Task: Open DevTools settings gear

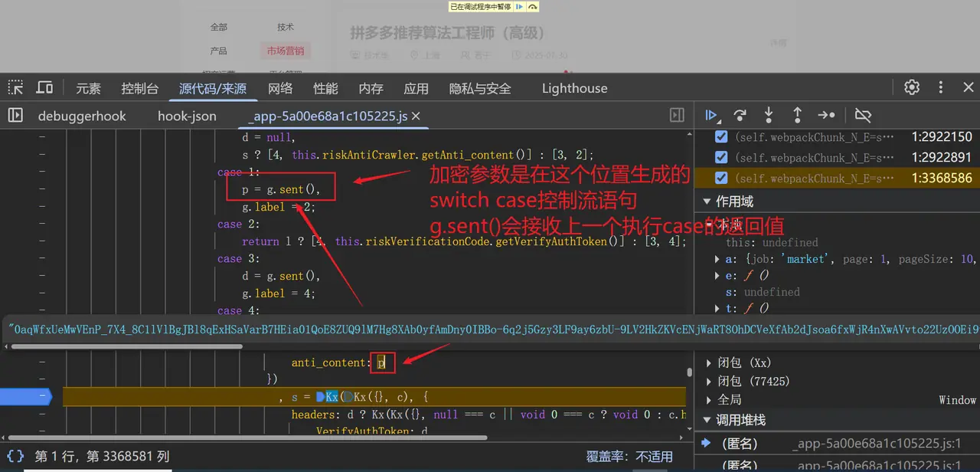Action: [x=911, y=87]
